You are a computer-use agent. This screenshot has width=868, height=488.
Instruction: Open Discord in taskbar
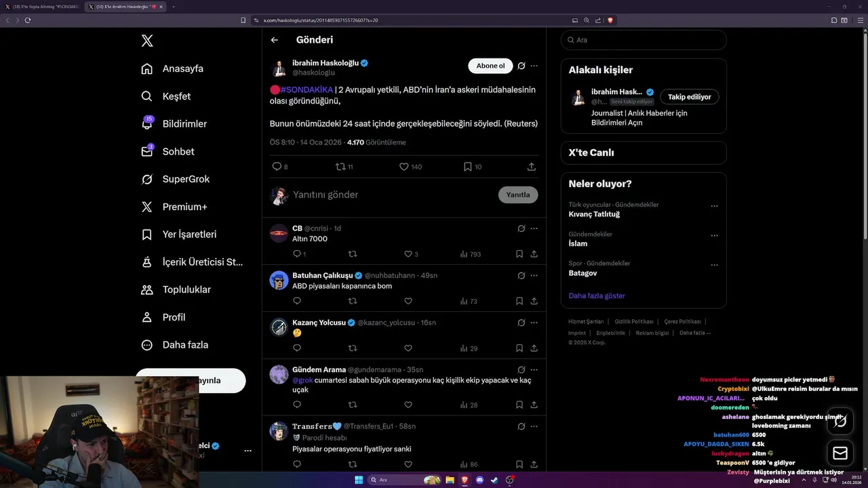[x=479, y=480]
